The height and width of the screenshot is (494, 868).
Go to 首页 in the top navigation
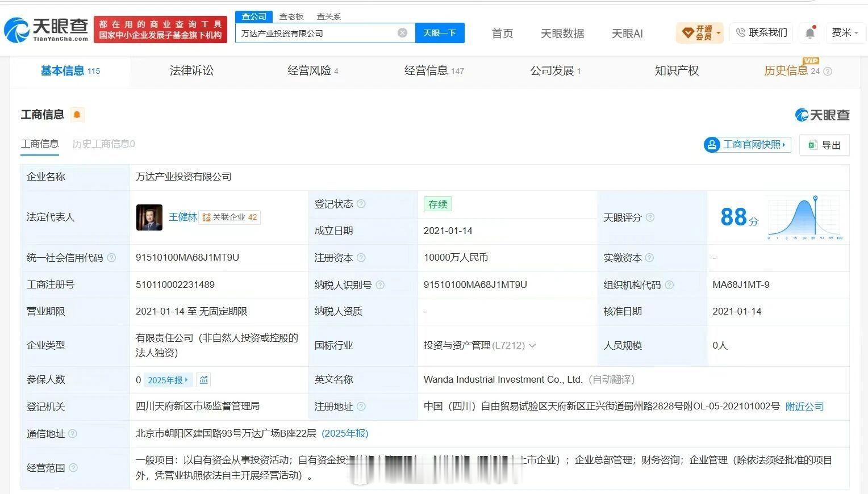tap(502, 34)
